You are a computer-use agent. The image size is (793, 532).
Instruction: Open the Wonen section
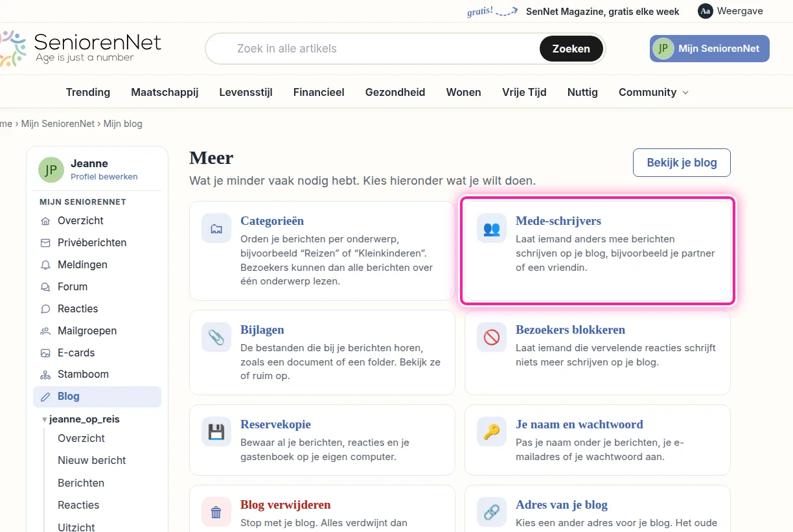[x=464, y=92]
